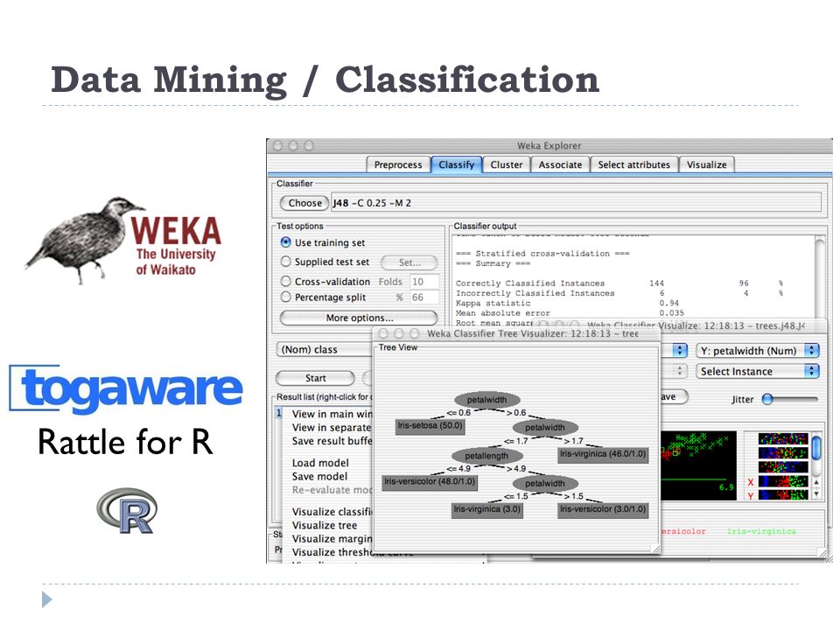Click root petalwidth tree node

tap(487, 400)
